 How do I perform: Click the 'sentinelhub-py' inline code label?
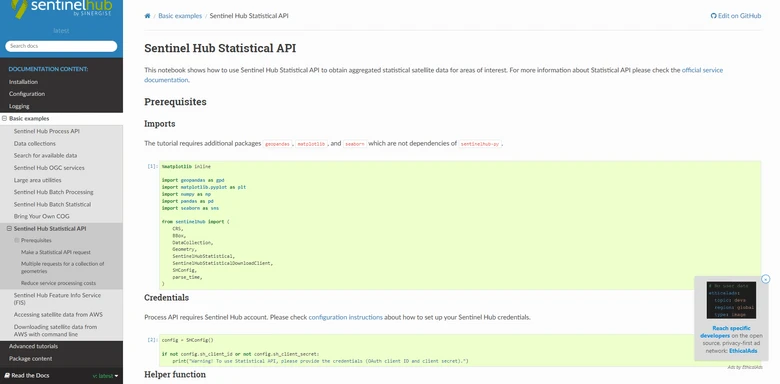pos(480,144)
